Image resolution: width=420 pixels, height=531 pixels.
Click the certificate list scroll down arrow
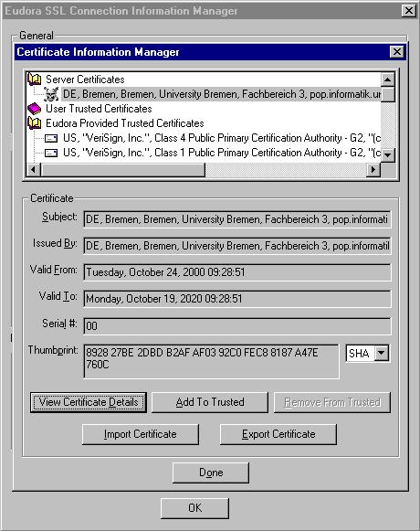[388, 155]
